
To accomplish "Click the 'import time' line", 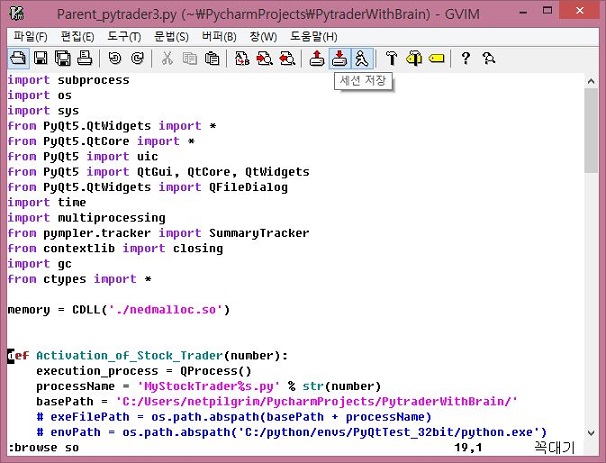I will pos(47,203).
